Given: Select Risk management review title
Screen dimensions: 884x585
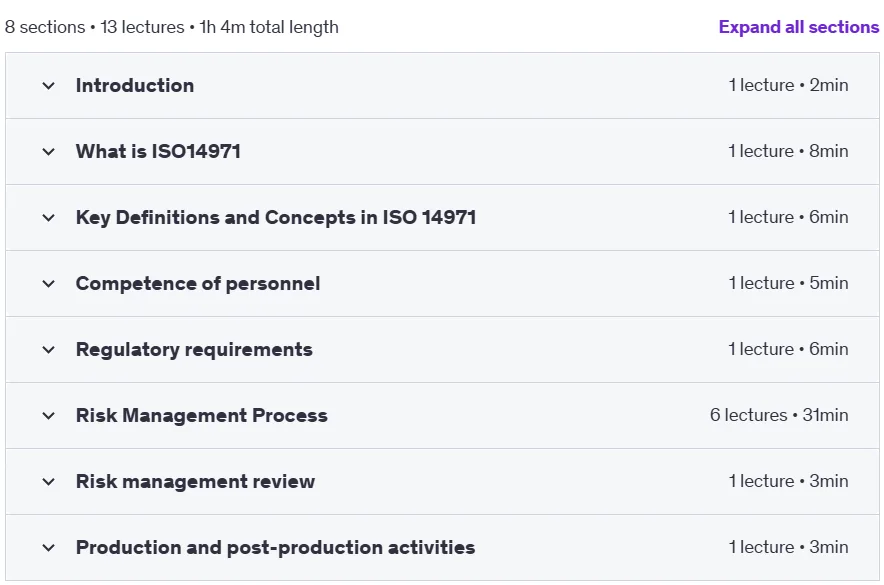Looking at the screenshot, I should click(x=195, y=481).
